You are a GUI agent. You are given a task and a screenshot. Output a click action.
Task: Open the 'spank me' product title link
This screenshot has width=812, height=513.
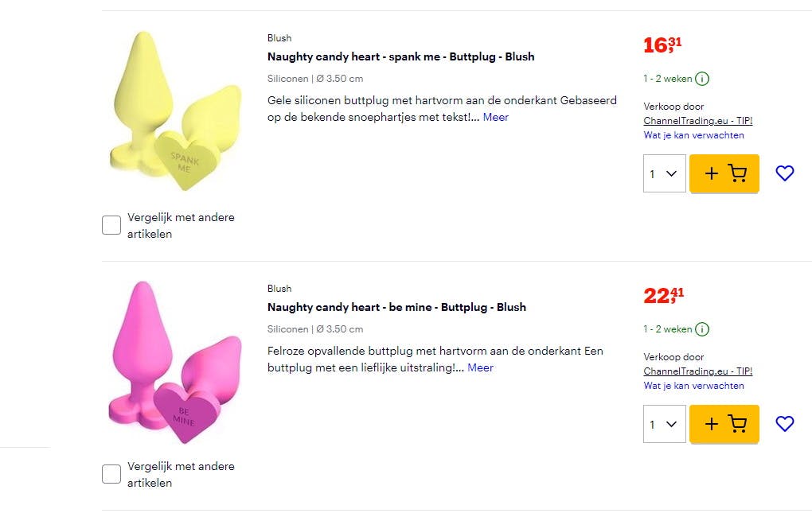pyautogui.click(x=400, y=56)
